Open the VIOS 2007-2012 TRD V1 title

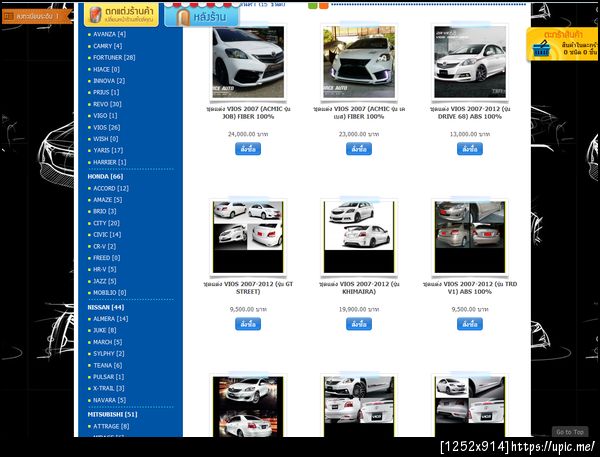470,288
